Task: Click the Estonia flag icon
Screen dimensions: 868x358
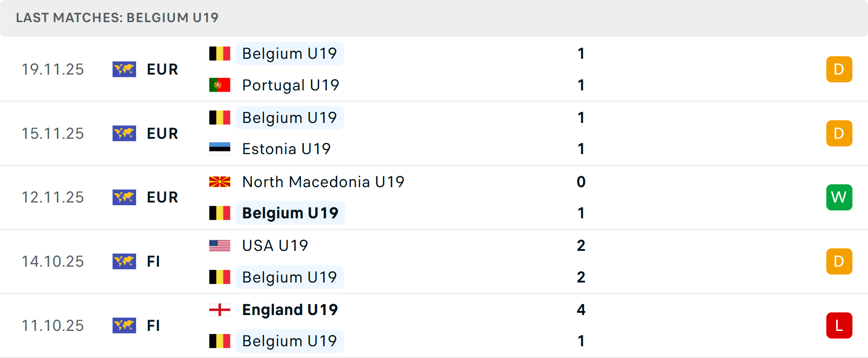Action: click(220, 149)
